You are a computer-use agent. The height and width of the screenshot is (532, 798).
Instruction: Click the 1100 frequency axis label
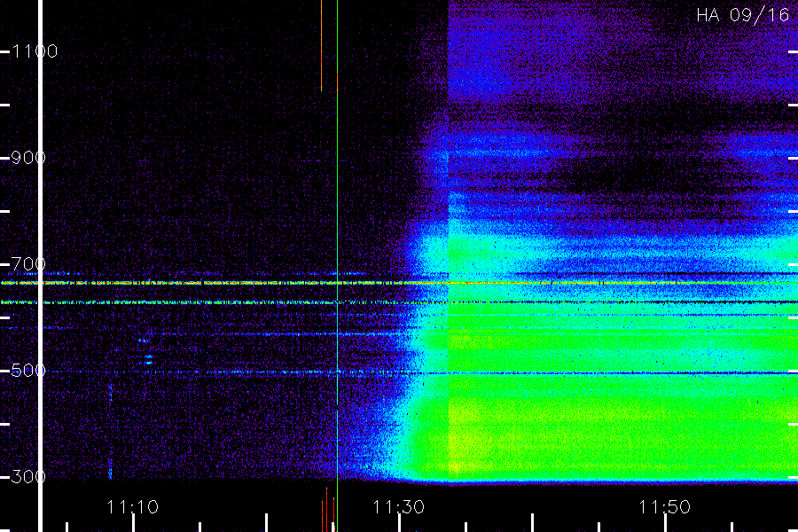coord(34,51)
